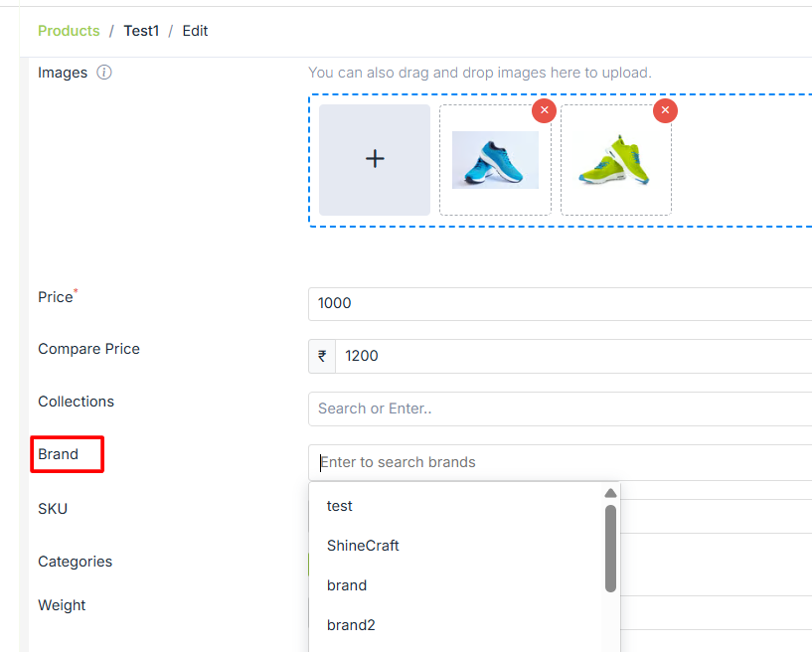Viewport: 812px width, 652px height.
Task: Pick the "brand" option in dropdown
Action: (x=347, y=585)
